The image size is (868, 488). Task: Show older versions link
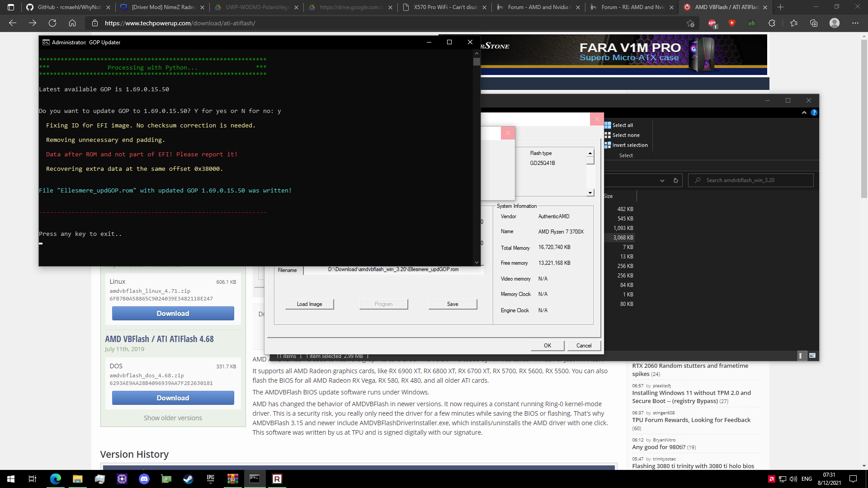(173, 418)
